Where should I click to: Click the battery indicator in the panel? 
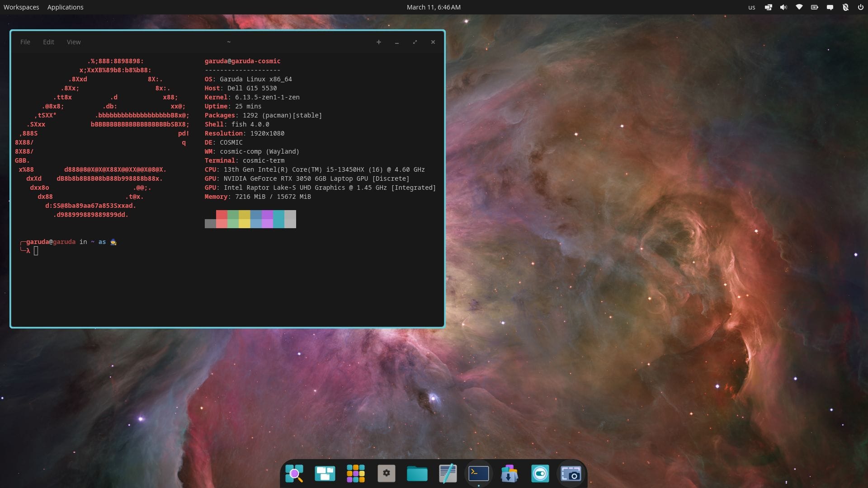tap(814, 7)
